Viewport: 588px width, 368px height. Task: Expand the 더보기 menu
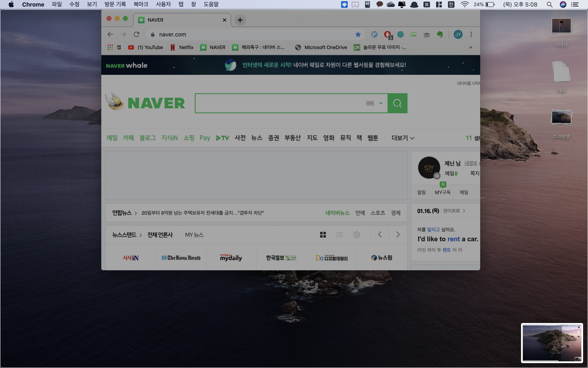[x=403, y=138]
